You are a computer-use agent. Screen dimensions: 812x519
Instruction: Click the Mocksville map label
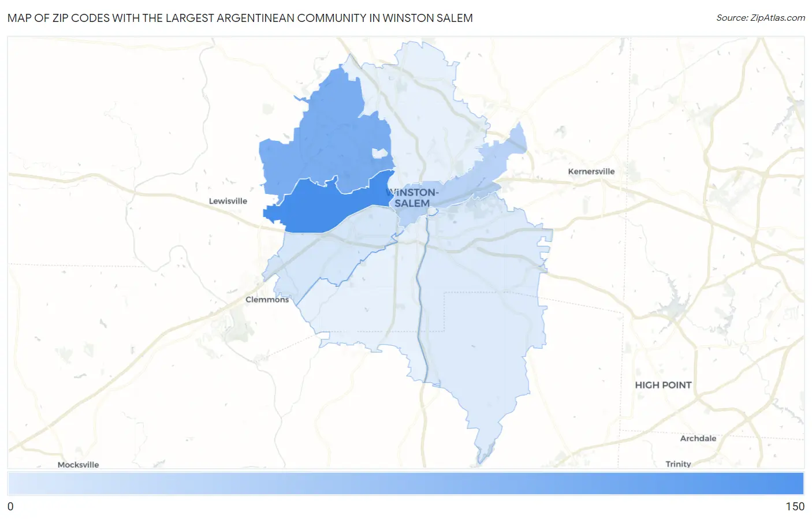point(78,464)
